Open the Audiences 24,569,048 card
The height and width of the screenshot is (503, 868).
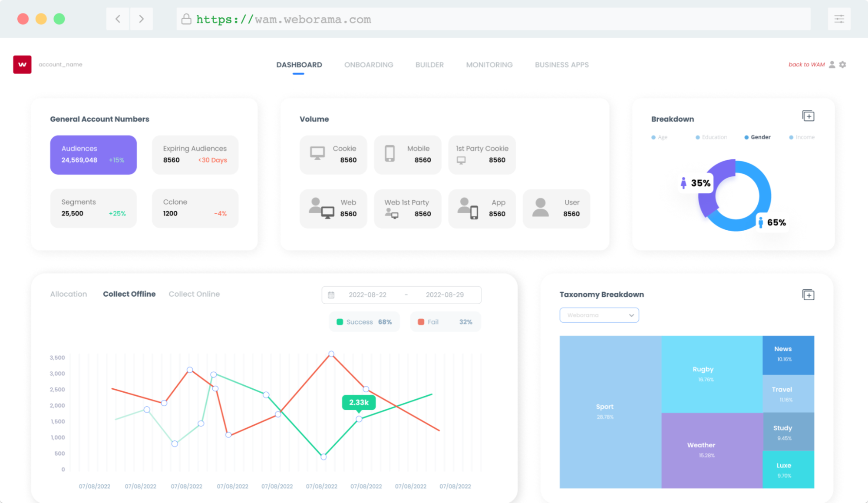point(93,155)
